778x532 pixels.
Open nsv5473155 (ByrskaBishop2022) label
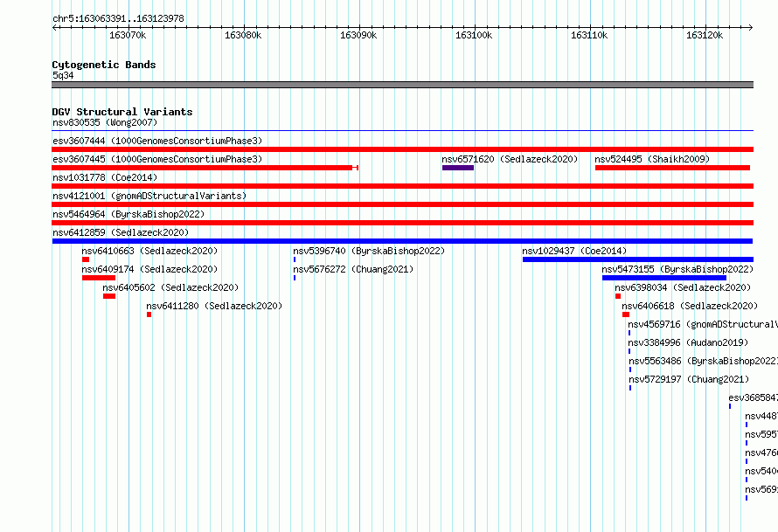(x=677, y=269)
